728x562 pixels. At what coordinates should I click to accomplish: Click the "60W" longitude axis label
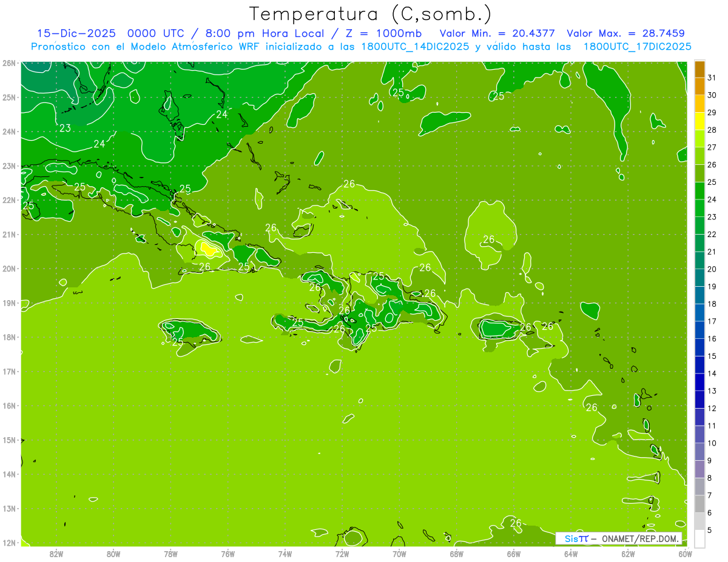tap(685, 554)
